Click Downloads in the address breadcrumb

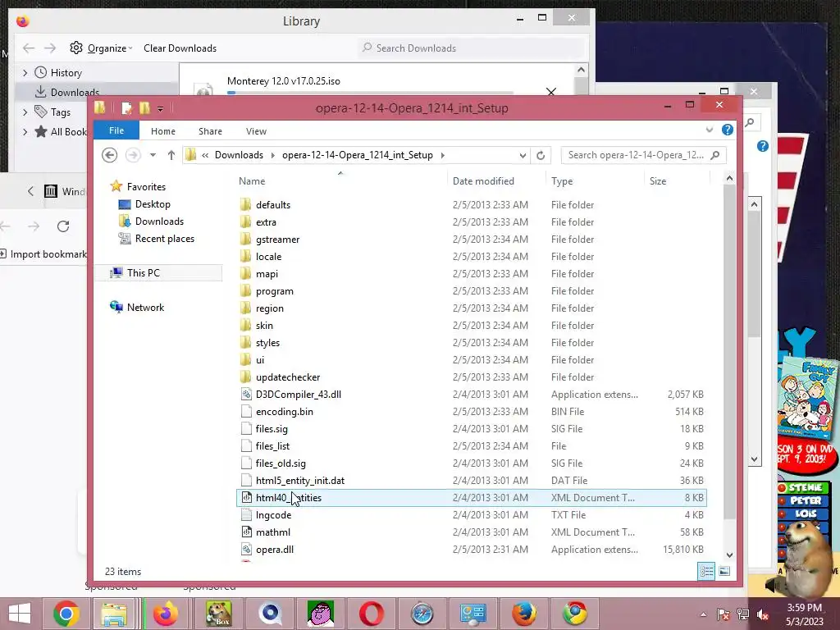(x=239, y=155)
